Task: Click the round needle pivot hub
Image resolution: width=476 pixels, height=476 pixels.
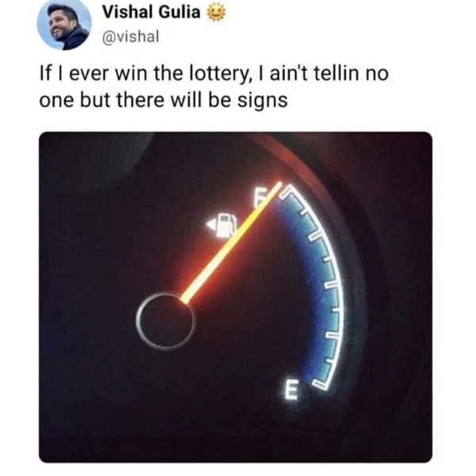Action: pos(166,321)
